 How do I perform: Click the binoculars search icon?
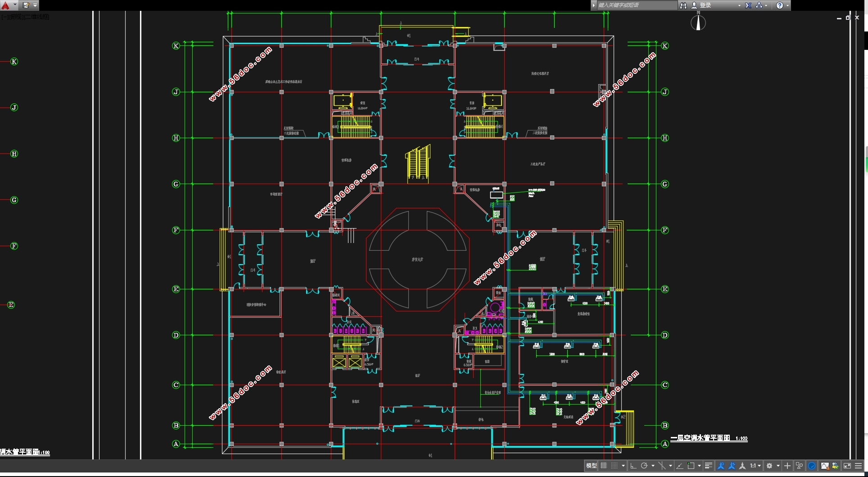(683, 5)
